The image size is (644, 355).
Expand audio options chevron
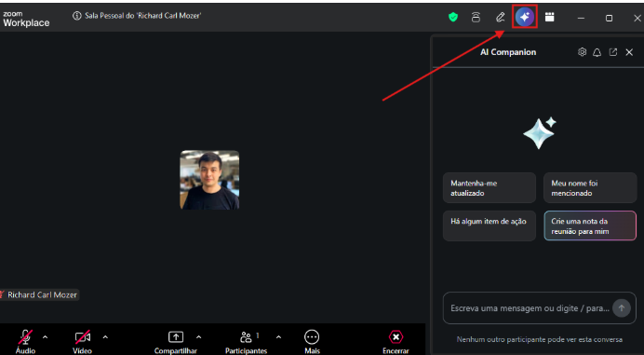[46, 337]
